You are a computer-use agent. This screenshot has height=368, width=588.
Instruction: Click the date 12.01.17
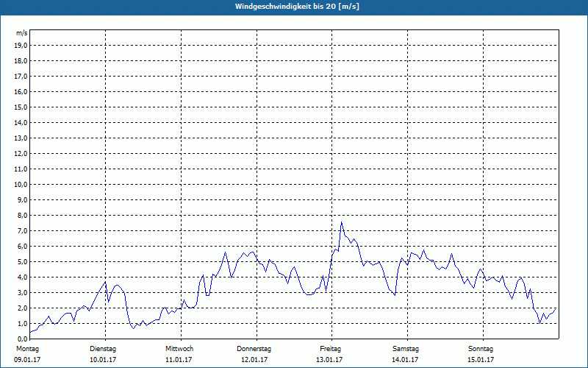pyautogui.click(x=254, y=360)
